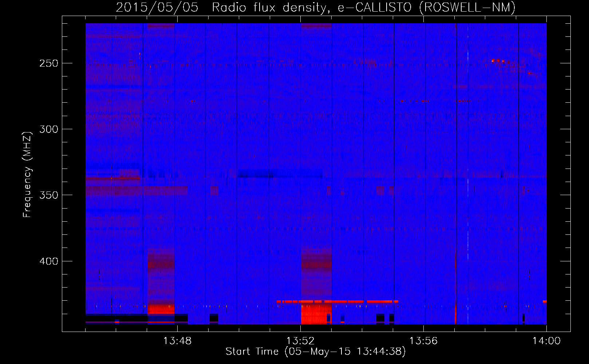This screenshot has height=364, width=589.
Task: Click the red spots near 250 MHz at right
Action: pyautogui.click(x=498, y=60)
